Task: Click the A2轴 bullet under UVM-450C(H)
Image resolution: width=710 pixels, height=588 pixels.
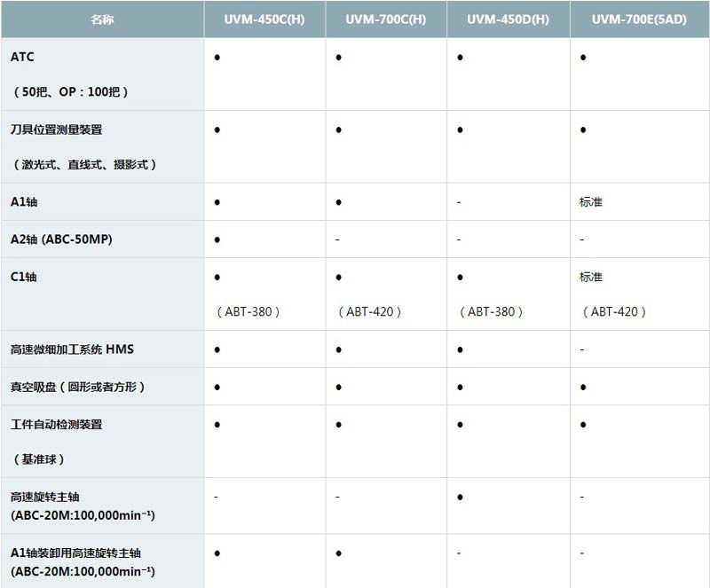Action: click(x=217, y=239)
